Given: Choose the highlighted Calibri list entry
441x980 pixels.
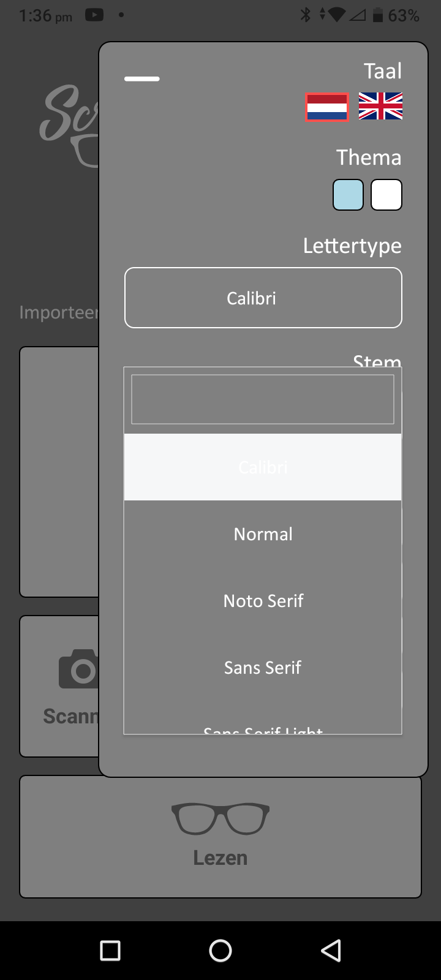Looking at the screenshot, I should pyautogui.click(x=263, y=467).
